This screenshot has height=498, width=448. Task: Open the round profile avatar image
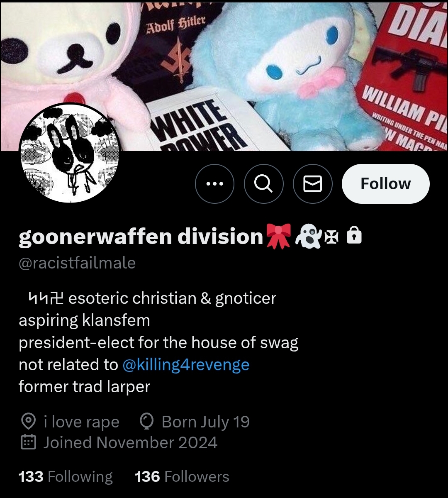pos(70,153)
